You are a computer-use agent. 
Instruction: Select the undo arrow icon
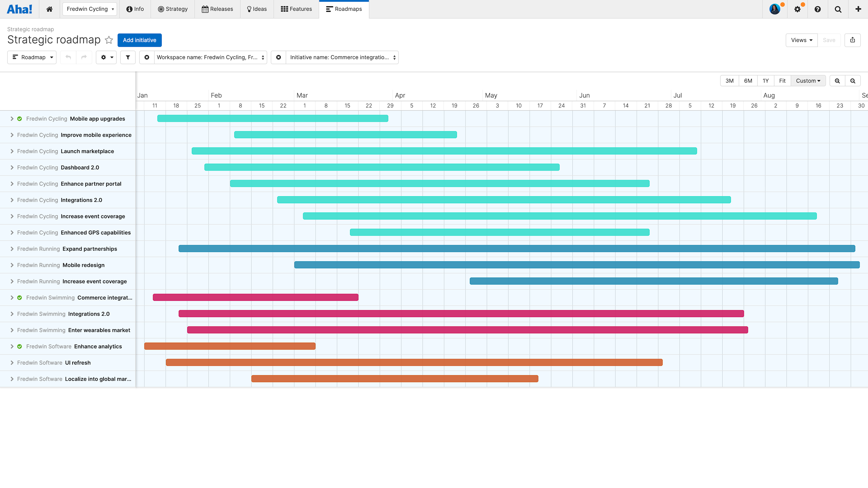pyautogui.click(x=68, y=57)
